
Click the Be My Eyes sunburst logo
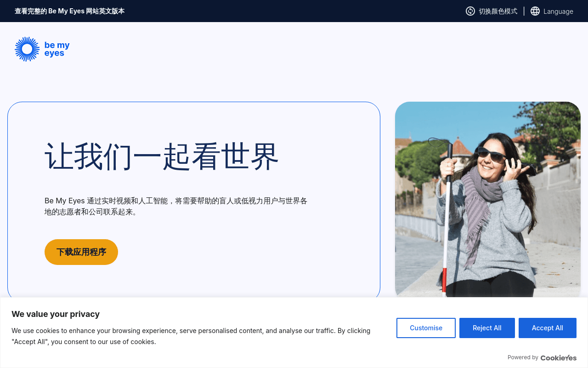(27, 49)
